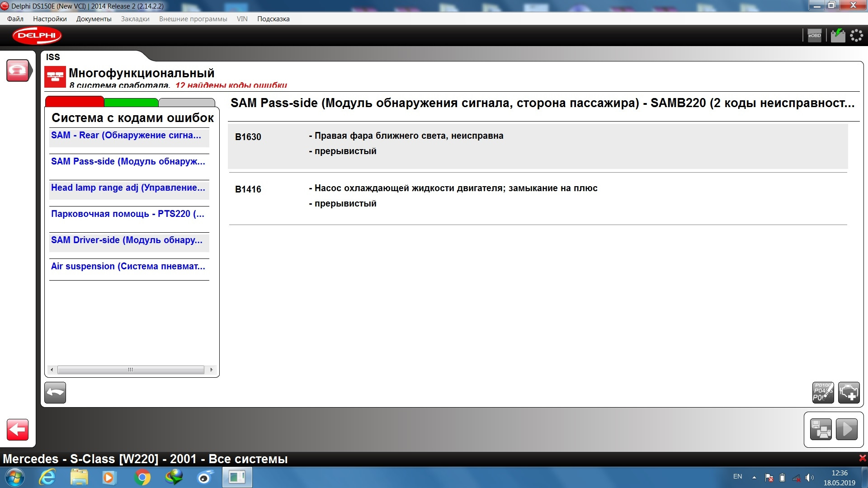Switch to the red fault systems tab
This screenshot has height=488, width=868.
coord(75,101)
